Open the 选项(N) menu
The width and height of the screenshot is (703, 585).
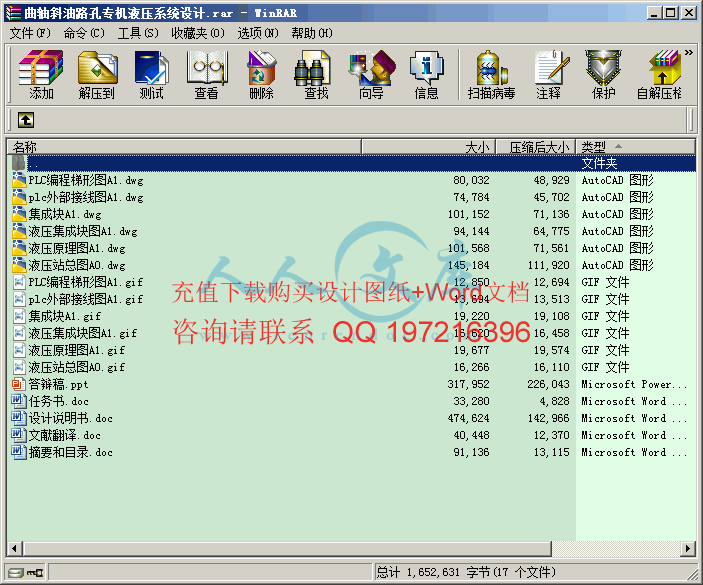click(x=258, y=33)
